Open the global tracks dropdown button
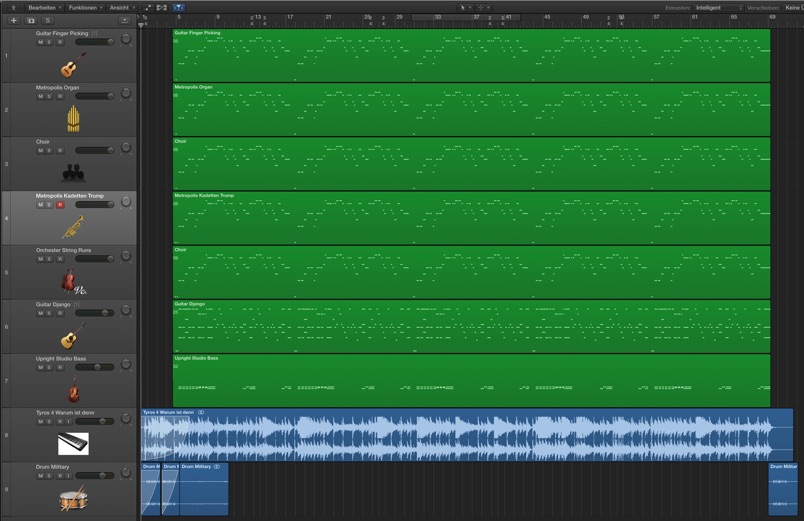 [125, 21]
